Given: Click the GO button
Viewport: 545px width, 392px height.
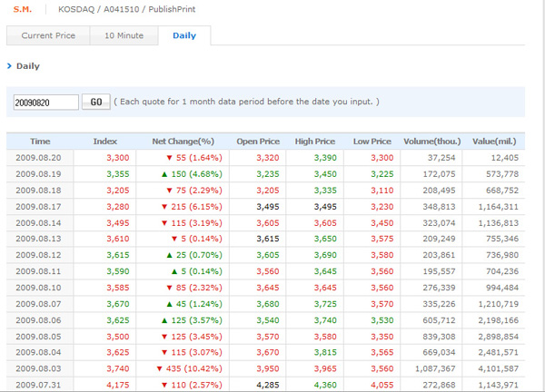Looking at the screenshot, I should coord(96,102).
